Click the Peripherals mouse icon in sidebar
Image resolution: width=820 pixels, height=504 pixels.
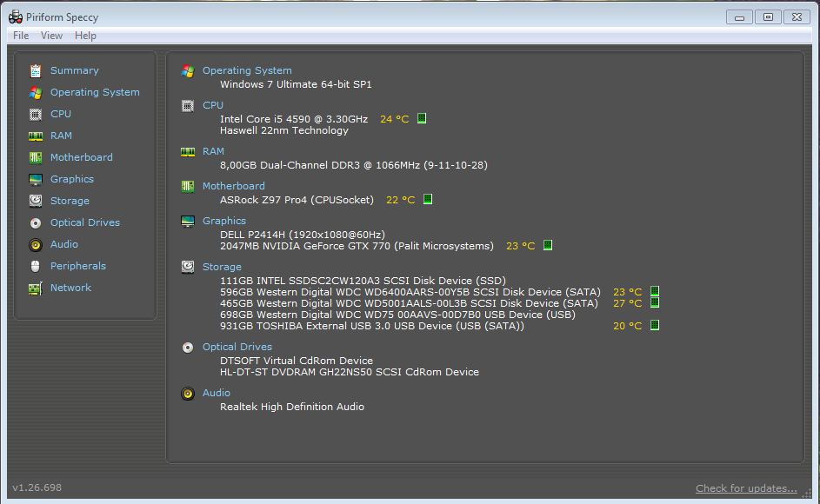(35, 266)
